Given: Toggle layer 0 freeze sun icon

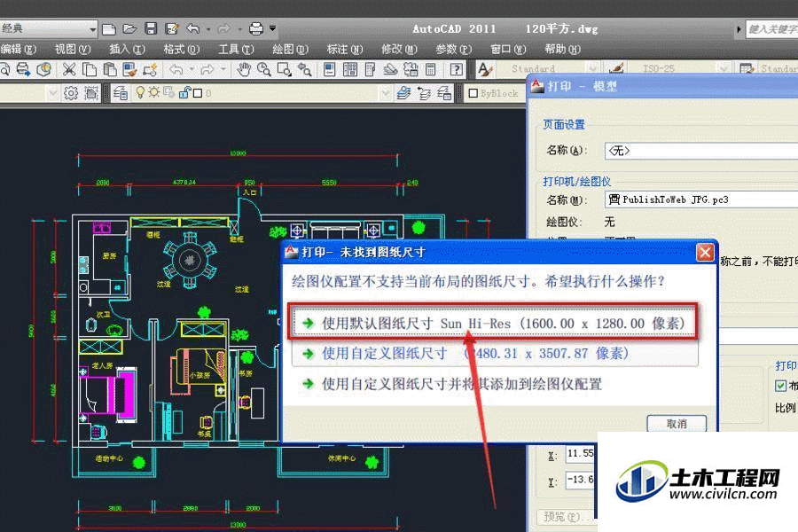Looking at the screenshot, I should [153, 92].
